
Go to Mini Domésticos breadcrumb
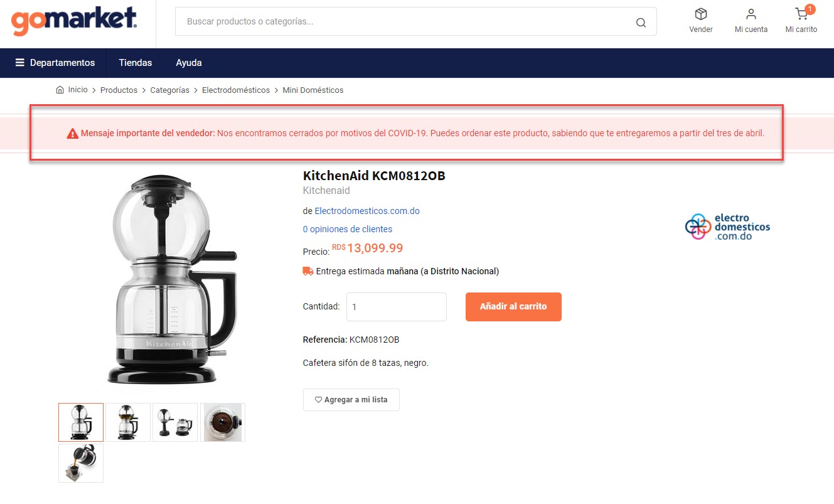[313, 90]
